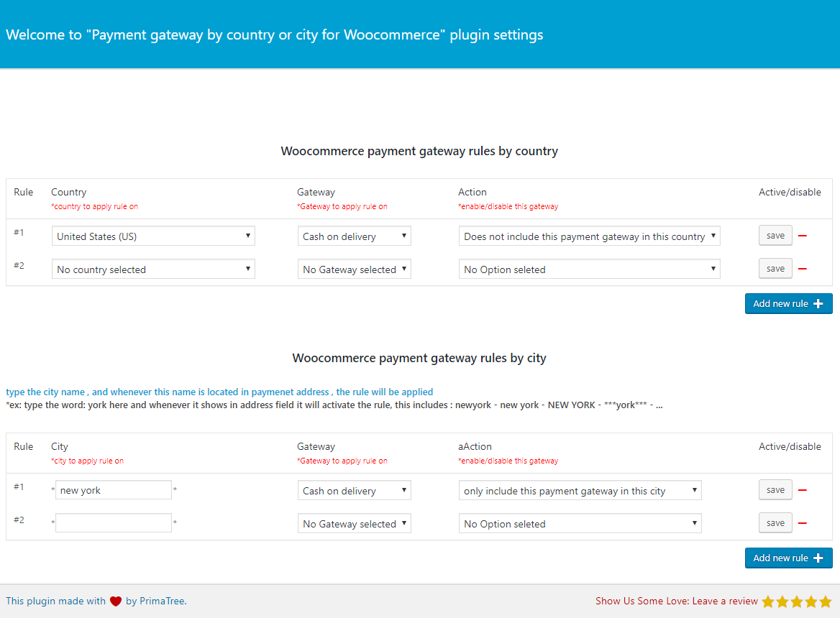Save country rule #1

(x=775, y=236)
